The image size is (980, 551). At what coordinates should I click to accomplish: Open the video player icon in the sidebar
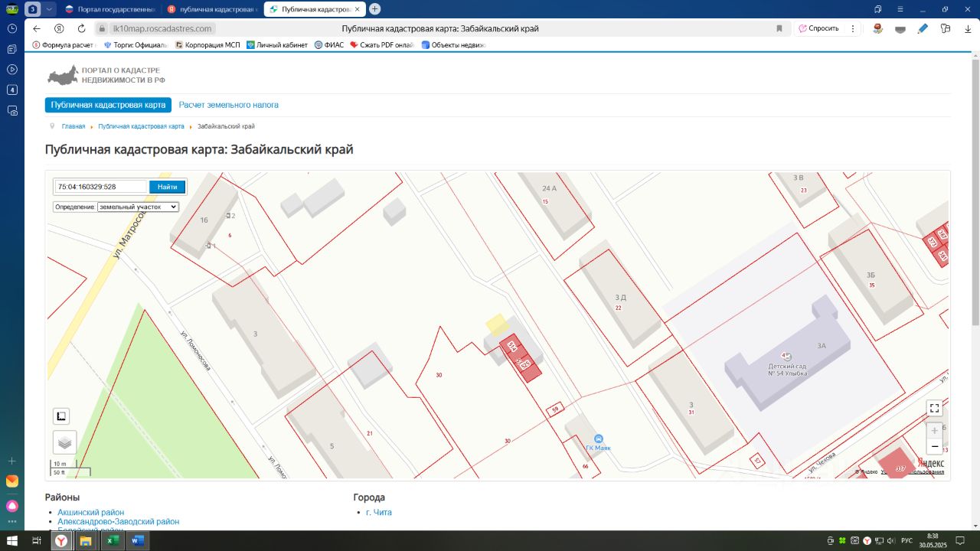pyautogui.click(x=11, y=70)
